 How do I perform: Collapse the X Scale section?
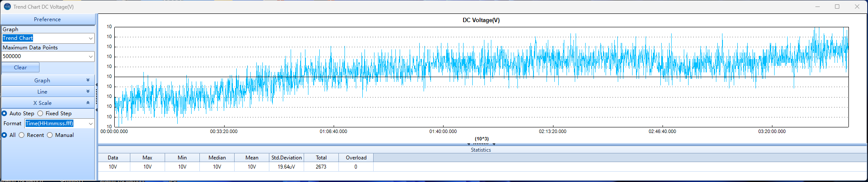pyautogui.click(x=48, y=103)
